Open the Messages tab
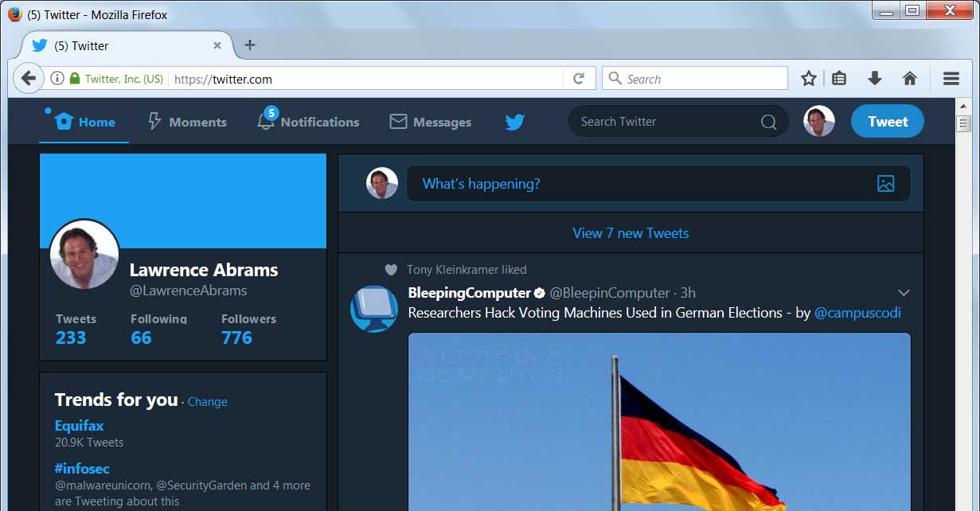 point(431,122)
